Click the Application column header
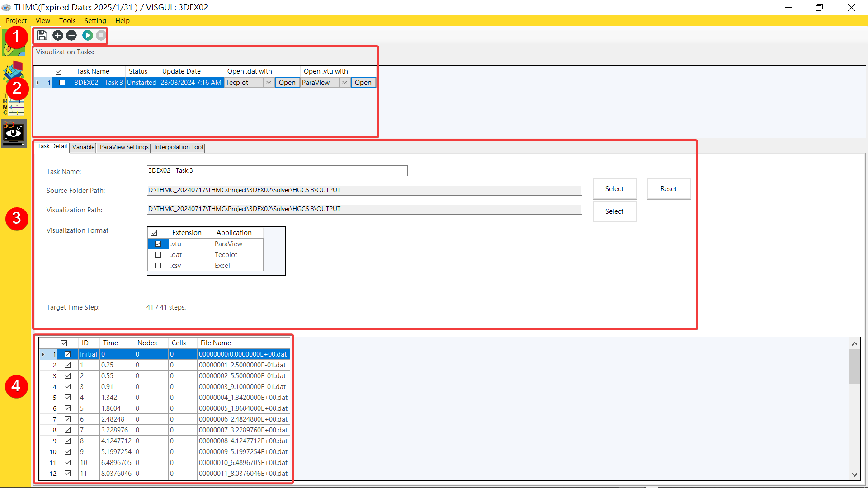 click(x=238, y=233)
